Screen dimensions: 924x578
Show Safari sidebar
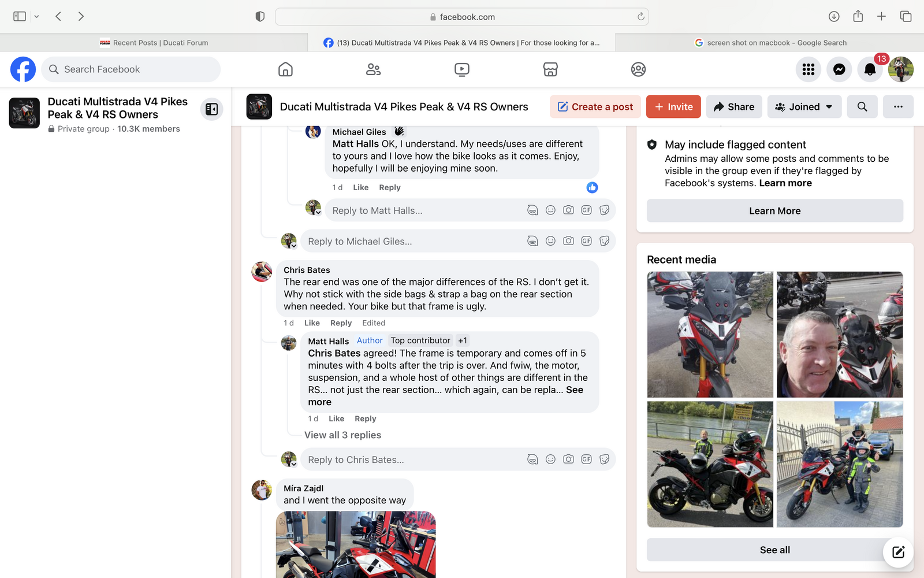(20, 17)
